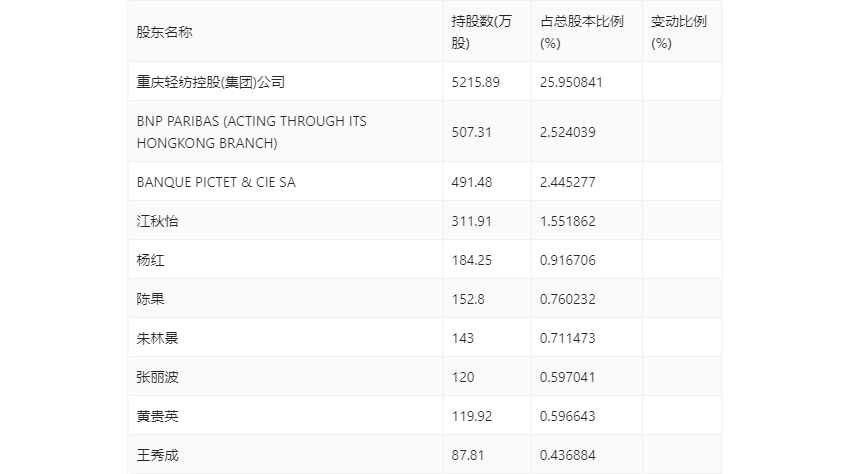The height and width of the screenshot is (474, 850).
Task: Click the percentage 0.711473
Action: coord(568,338)
